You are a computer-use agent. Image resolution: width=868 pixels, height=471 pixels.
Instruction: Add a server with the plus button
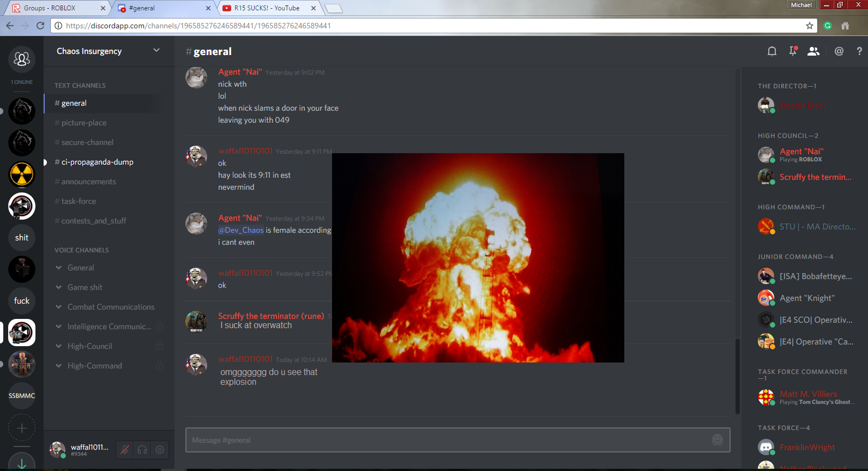tap(22, 428)
